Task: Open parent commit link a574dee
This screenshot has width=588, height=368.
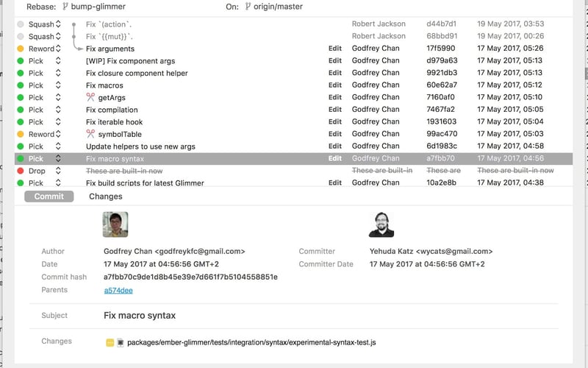Action: tap(118, 290)
